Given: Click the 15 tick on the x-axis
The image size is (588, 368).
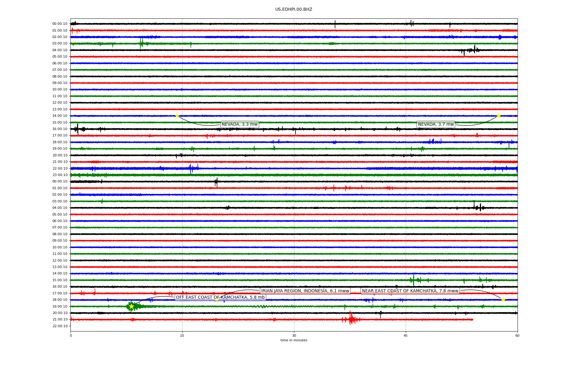Looking at the screenshot, I should [x=182, y=335].
